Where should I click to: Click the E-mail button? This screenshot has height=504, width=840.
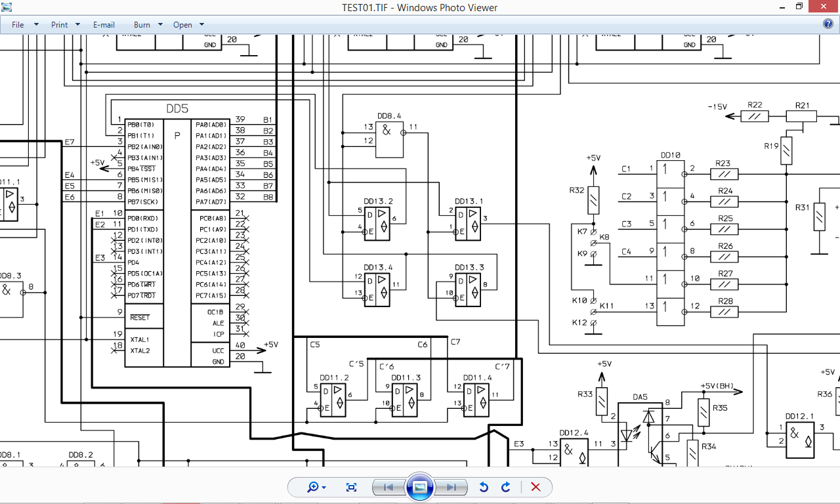[x=104, y=25]
